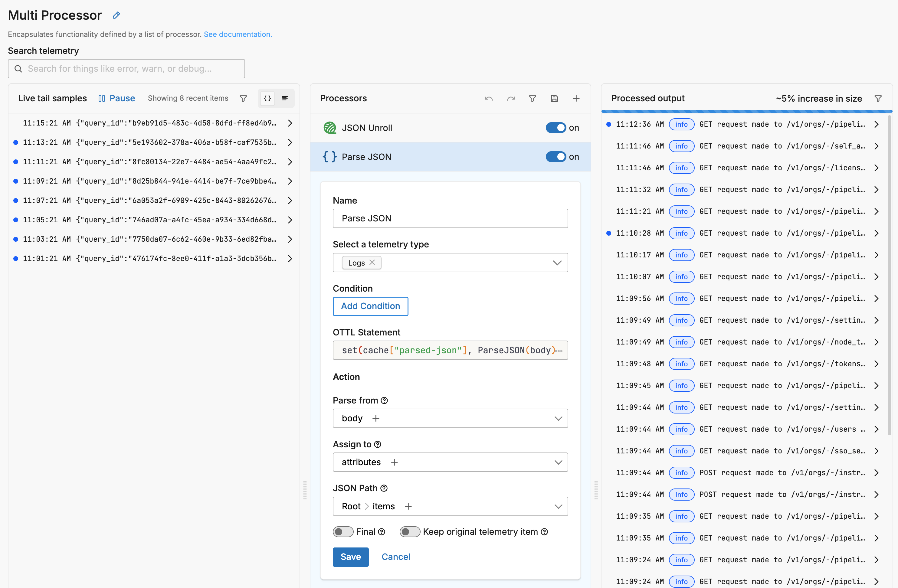Expand the Assign to attributes dropdown
Image resolution: width=898 pixels, height=588 pixels.
tap(558, 462)
